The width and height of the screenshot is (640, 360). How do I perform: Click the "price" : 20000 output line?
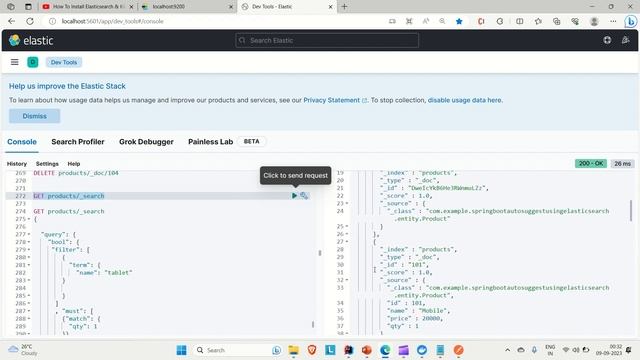pyautogui.click(x=415, y=318)
